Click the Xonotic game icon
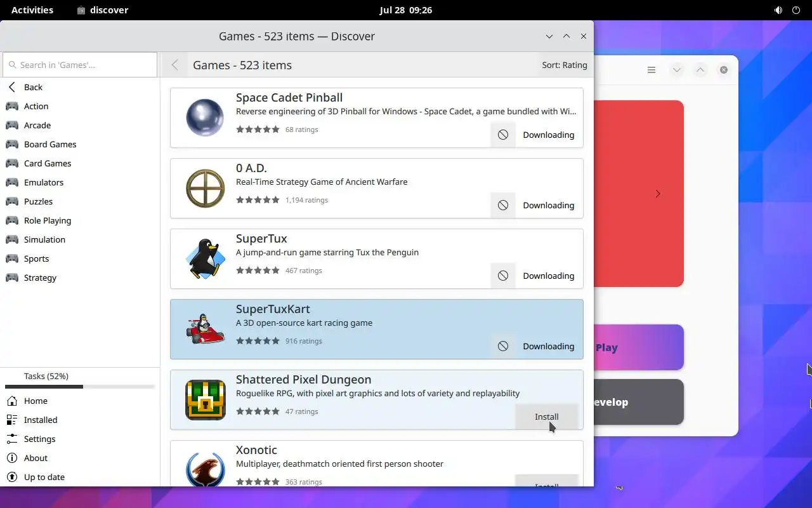This screenshot has width=812, height=508. pos(205,469)
